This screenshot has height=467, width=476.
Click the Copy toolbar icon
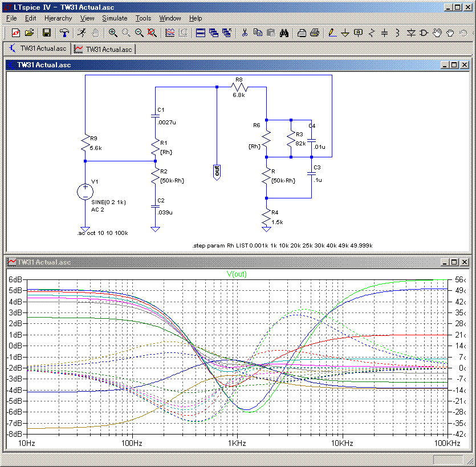[258, 33]
